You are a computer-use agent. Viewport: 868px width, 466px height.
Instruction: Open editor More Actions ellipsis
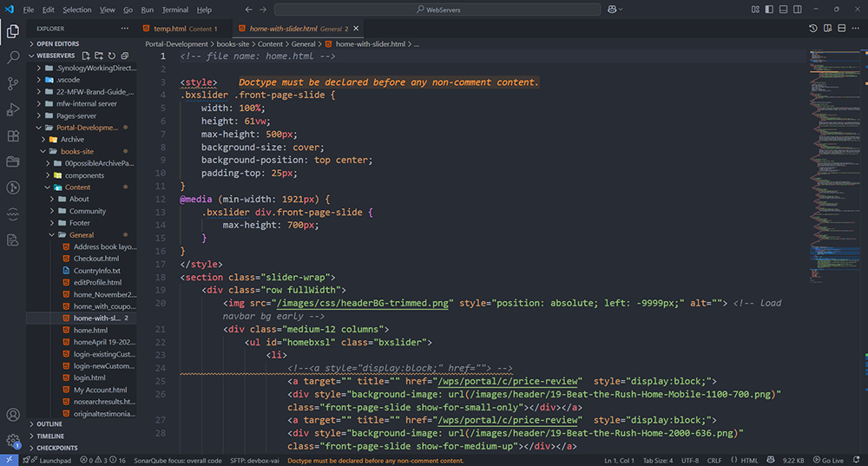pos(856,29)
